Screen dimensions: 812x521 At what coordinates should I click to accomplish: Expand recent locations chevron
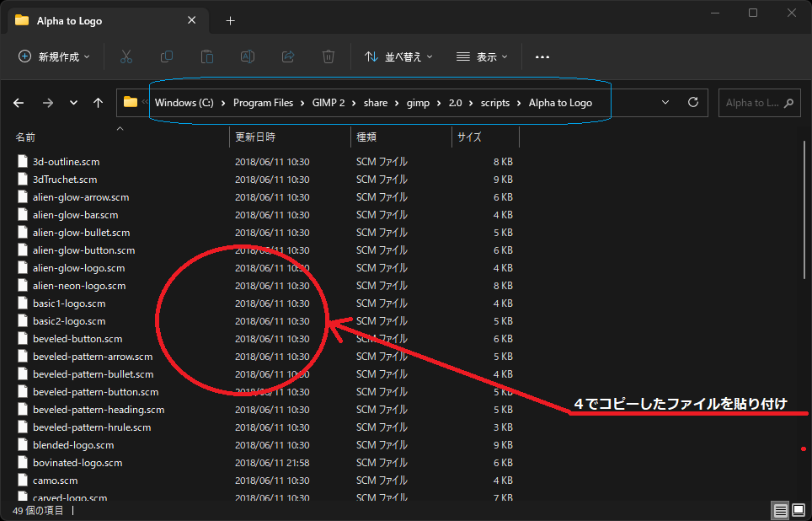[73, 103]
